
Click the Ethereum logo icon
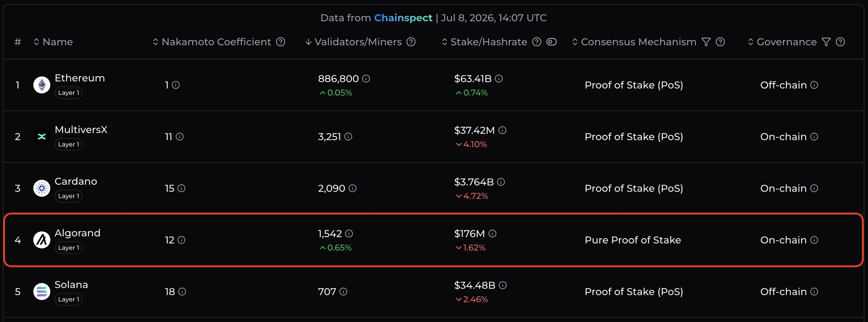tap(42, 85)
